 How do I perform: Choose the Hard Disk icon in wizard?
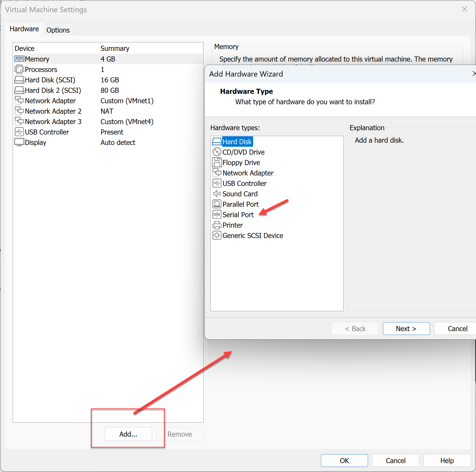pos(217,142)
